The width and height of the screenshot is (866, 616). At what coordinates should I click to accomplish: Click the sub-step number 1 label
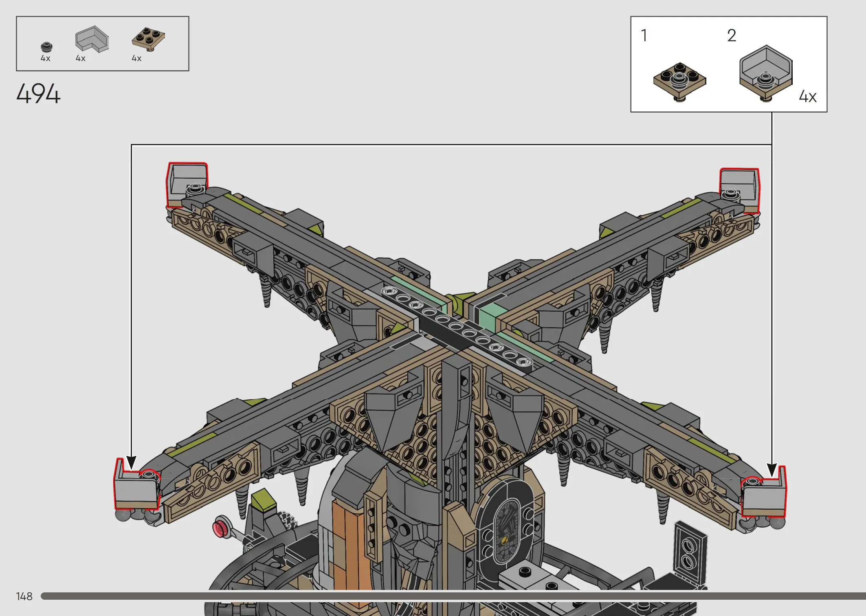644,35
